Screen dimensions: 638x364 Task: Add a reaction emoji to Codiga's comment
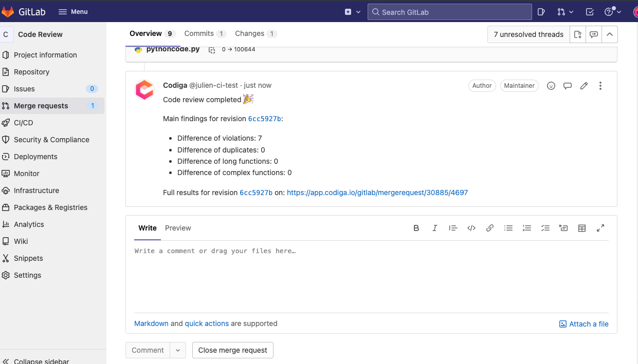(551, 85)
